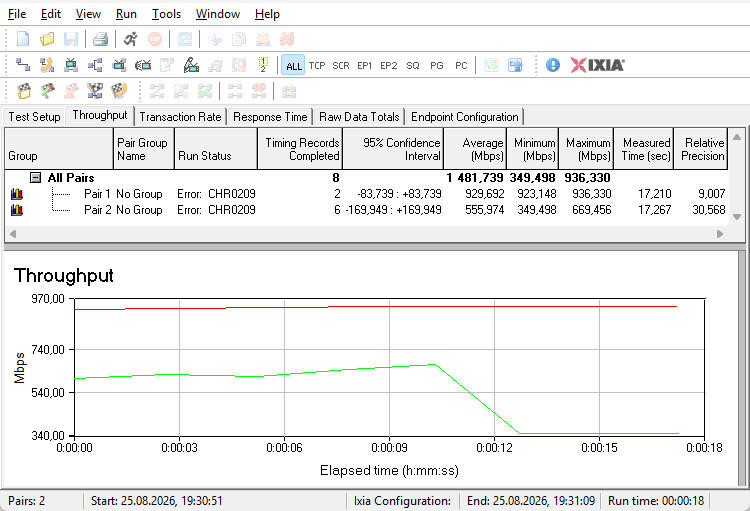Click the 95% Confidence Interval column header
The height and width of the screenshot is (511, 750).
[x=393, y=148]
